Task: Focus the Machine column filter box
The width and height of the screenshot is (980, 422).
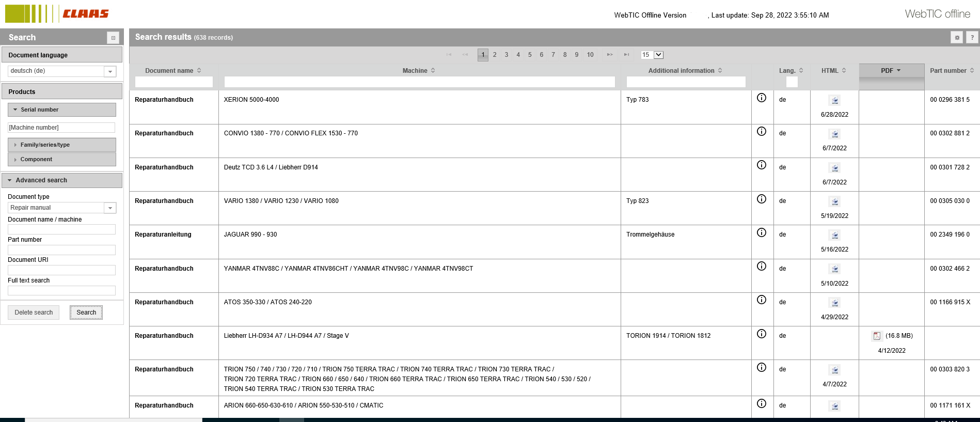Action: click(419, 82)
